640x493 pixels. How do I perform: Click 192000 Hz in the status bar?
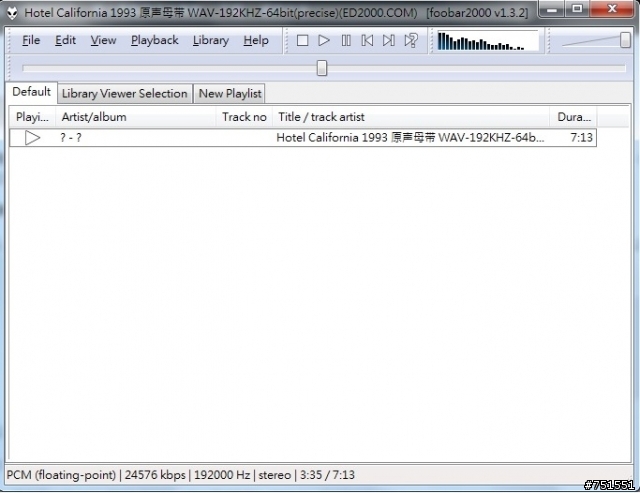coord(222,475)
